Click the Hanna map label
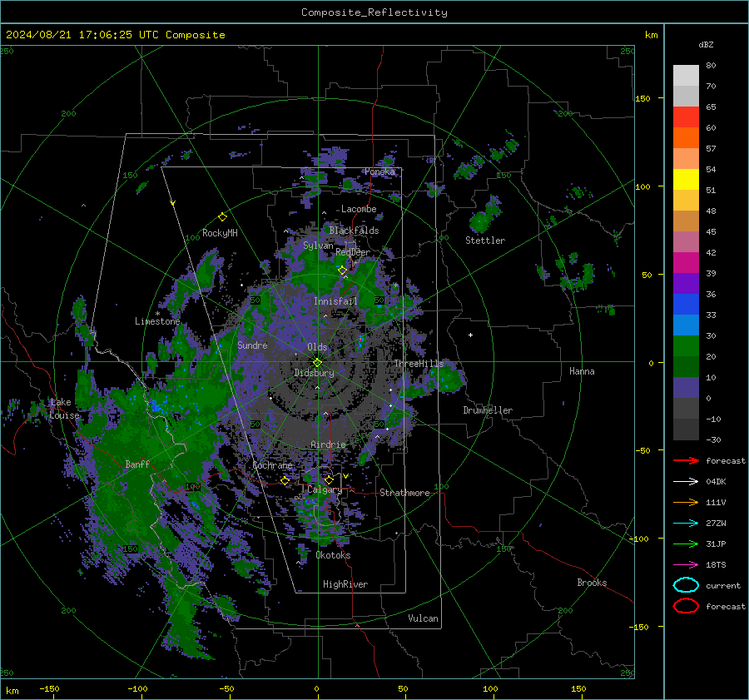Image resolution: width=749 pixels, height=700 pixels. (582, 371)
